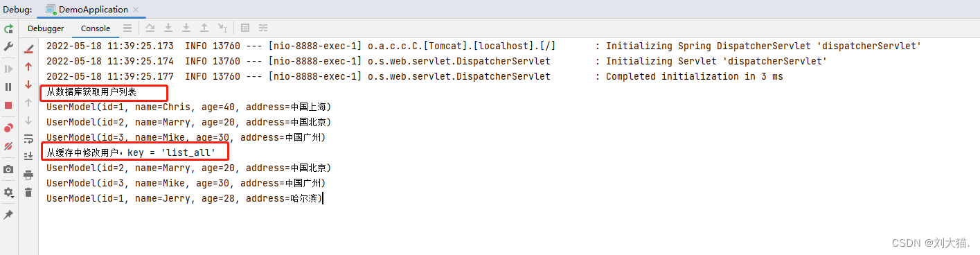Image resolution: width=980 pixels, height=255 pixels.
Task: Click the Step Over toolbar icon
Action: tap(150, 28)
